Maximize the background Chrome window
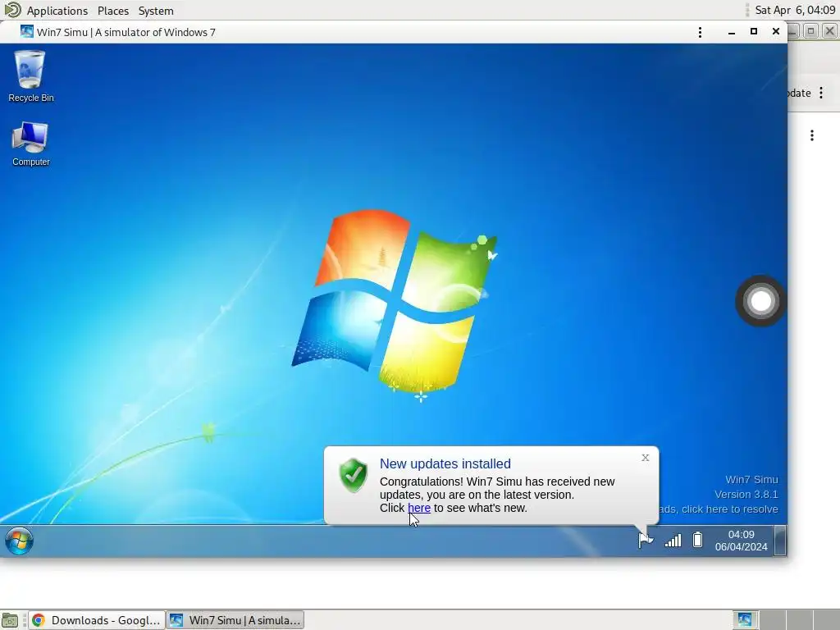The width and height of the screenshot is (840, 630). [x=811, y=31]
